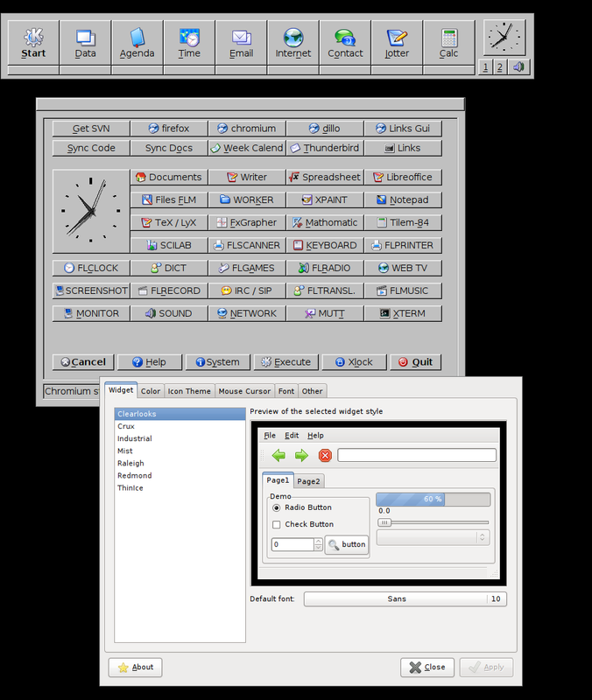Viewport: 592px width, 700px height.
Task: Click the Sync Code button
Action: coord(91,148)
